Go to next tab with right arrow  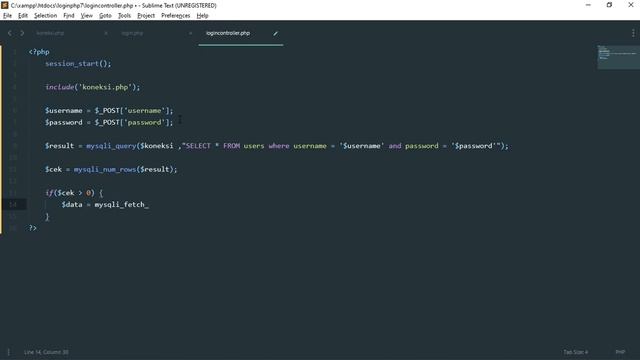[x=22, y=33]
